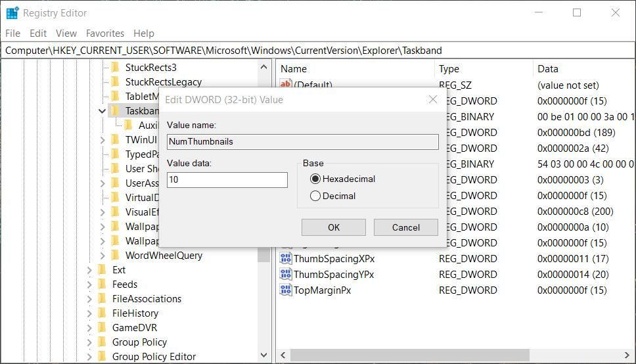The height and width of the screenshot is (364, 636).
Task: Click the string icon beside (Default) value
Action: click(x=285, y=84)
